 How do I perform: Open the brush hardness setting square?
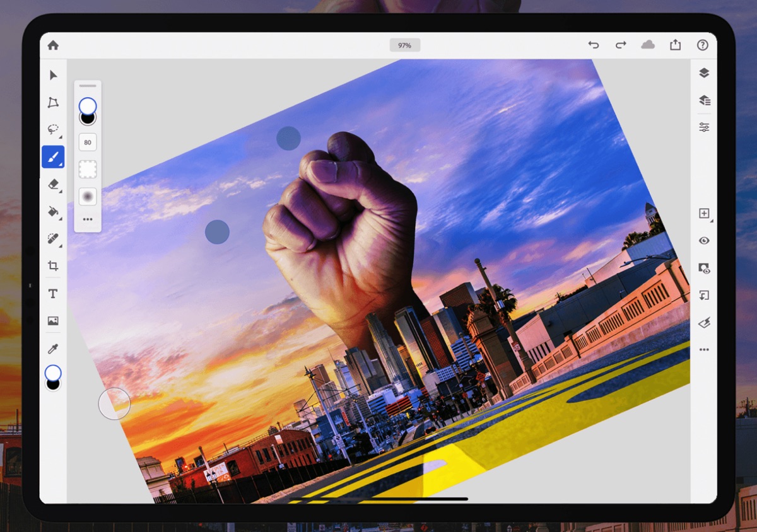coord(88,169)
